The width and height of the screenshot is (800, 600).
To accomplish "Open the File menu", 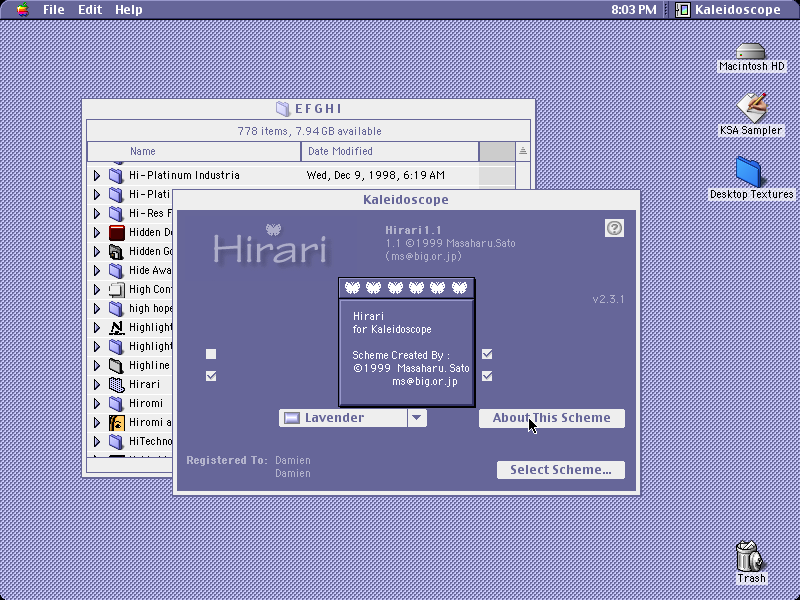I will [x=54, y=9].
